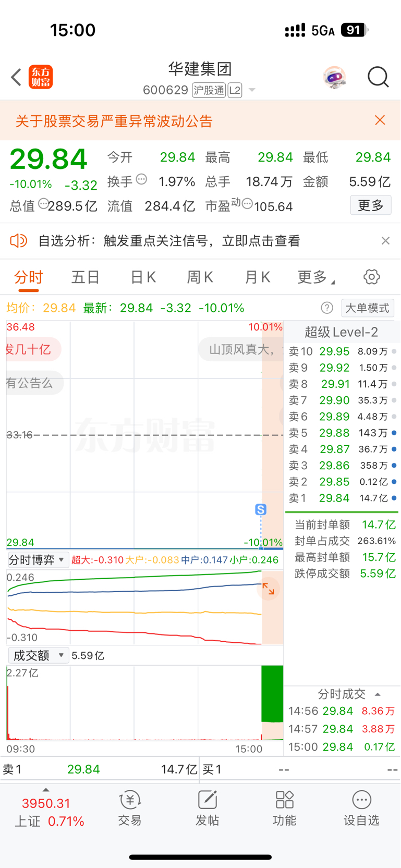Image resolution: width=401 pixels, height=868 pixels.
Task: Tap the S marker on the chart
Action: coord(261,510)
